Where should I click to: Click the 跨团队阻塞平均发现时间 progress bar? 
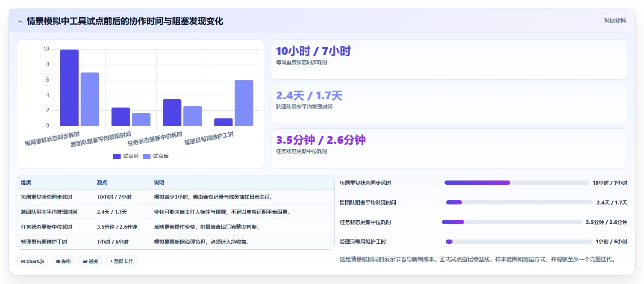(x=520, y=202)
